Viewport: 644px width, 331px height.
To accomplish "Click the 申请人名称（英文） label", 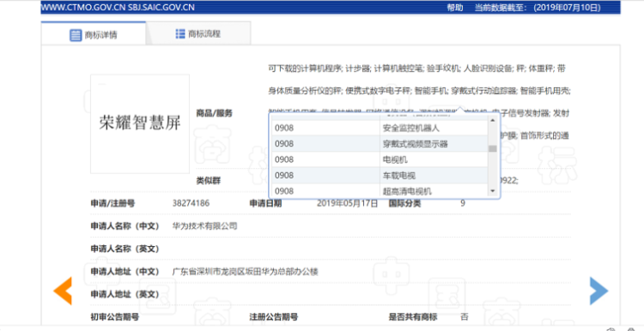I will pos(125,249).
